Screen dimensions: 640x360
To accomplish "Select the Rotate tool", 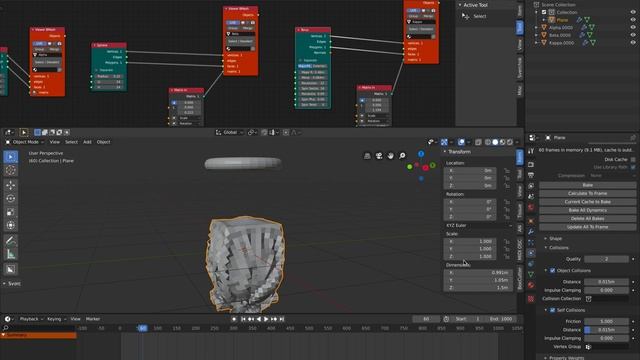I will (x=11, y=198).
